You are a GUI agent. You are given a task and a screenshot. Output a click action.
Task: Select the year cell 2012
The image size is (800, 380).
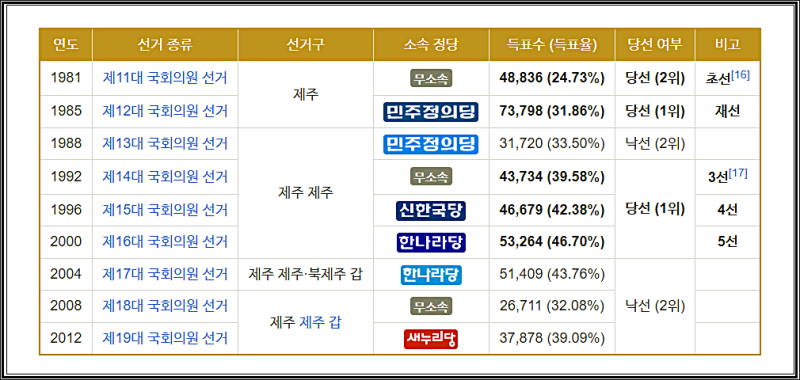click(x=66, y=338)
